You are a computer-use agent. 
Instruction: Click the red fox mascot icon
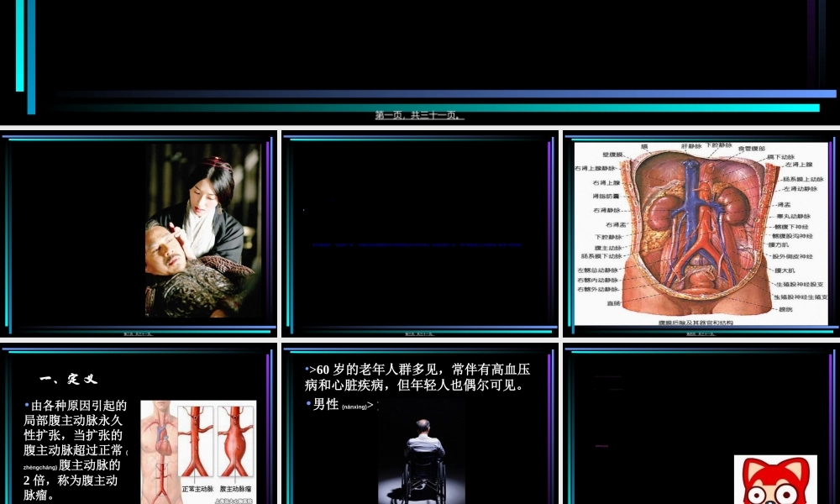pos(775,479)
